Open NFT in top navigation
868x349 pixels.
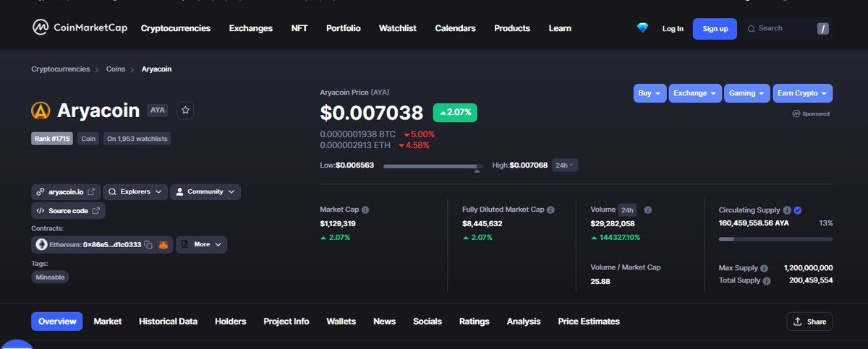tap(299, 28)
